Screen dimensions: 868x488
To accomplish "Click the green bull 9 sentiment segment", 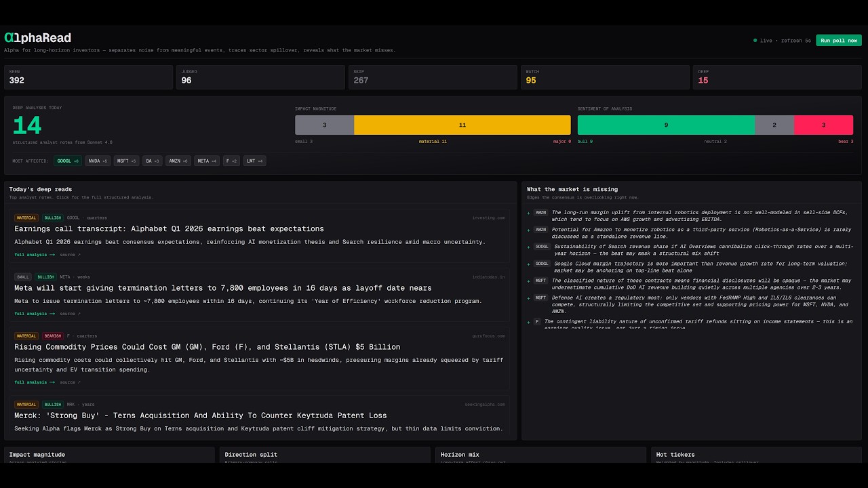I will click(666, 125).
